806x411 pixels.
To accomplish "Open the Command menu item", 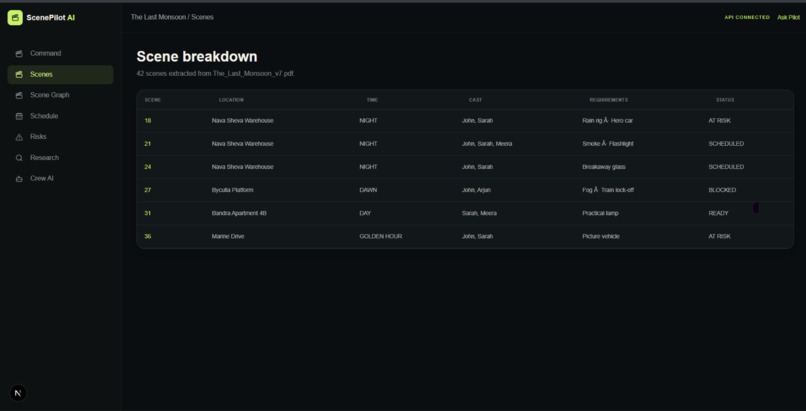I will pyautogui.click(x=60, y=53).
